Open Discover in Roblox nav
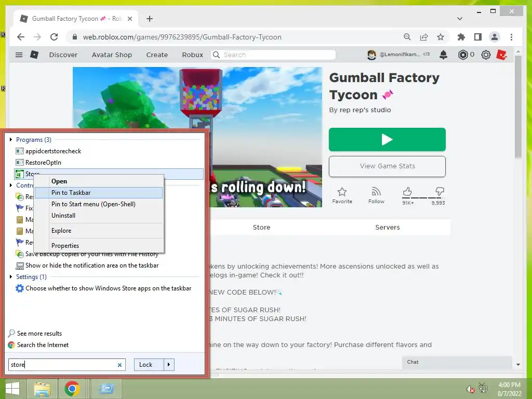 pos(63,55)
